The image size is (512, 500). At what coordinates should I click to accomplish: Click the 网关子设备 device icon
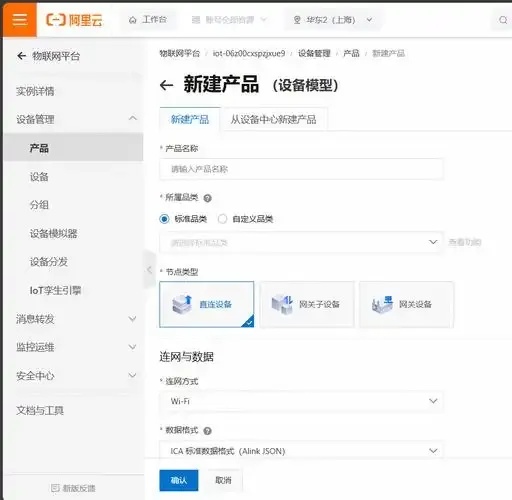click(x=282, y=304)
